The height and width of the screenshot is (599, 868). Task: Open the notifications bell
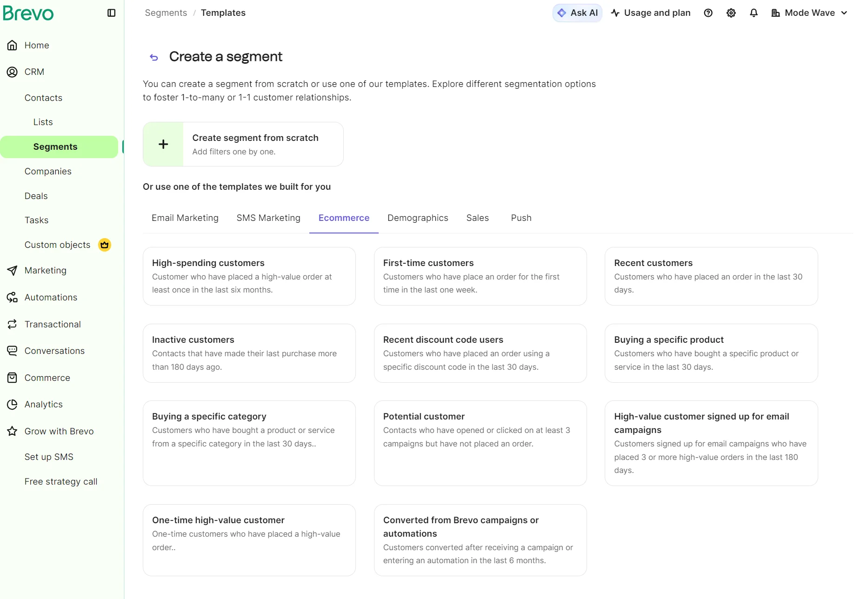coord(754,13)
